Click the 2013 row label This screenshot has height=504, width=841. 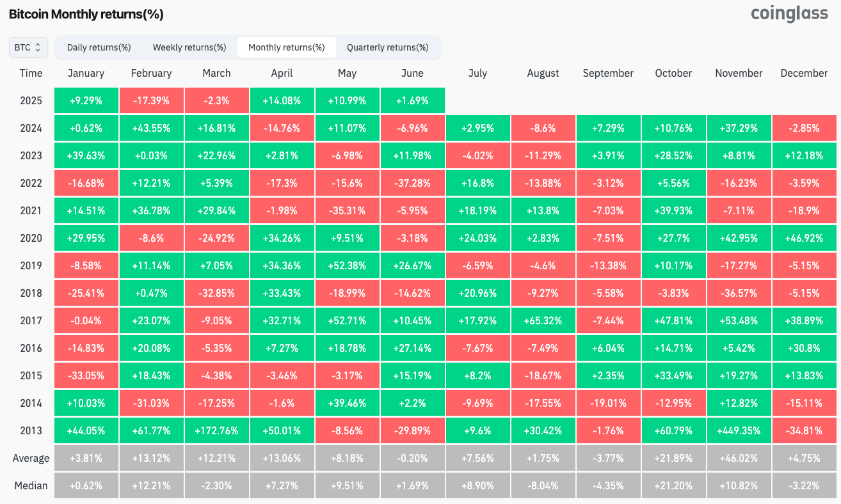click(x=31, y=430)
